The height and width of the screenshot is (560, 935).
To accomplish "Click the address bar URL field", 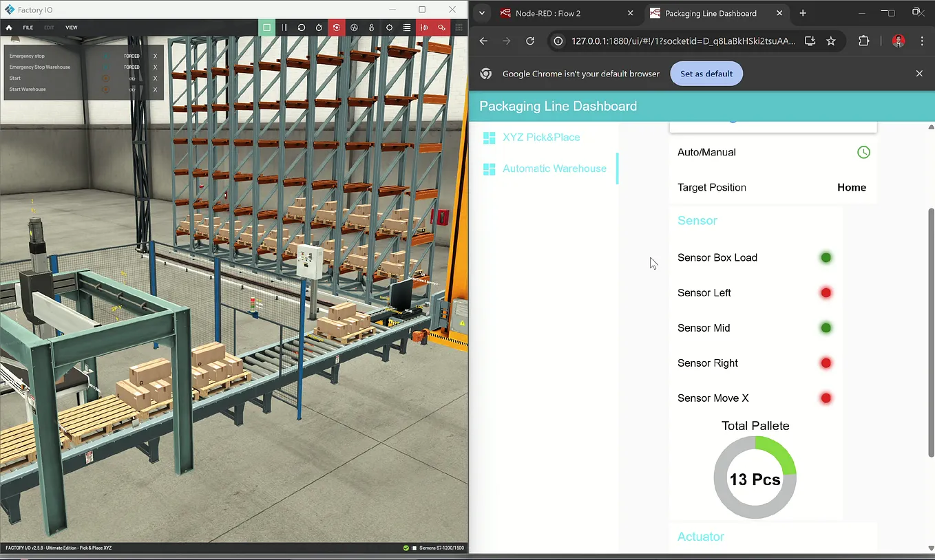I will tap(683, 41).
